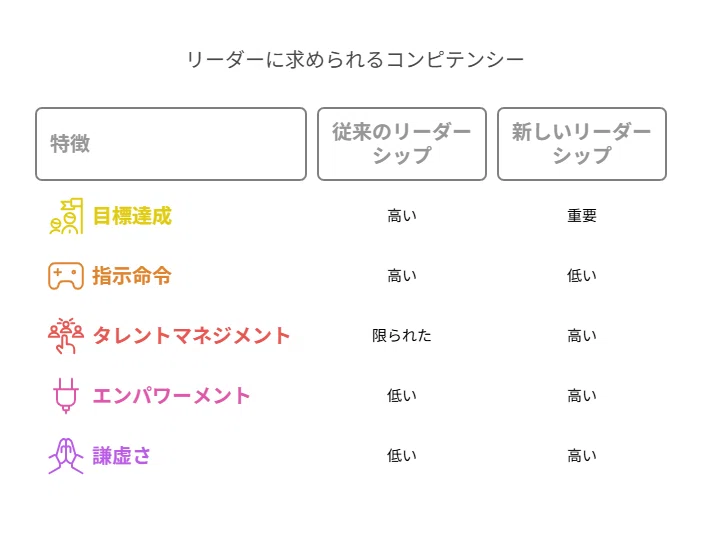The width and height of the screenshot is (710, 546).
Task: Select the 従来のリーダーシップ header box
Action: click(x=402, y=144)
